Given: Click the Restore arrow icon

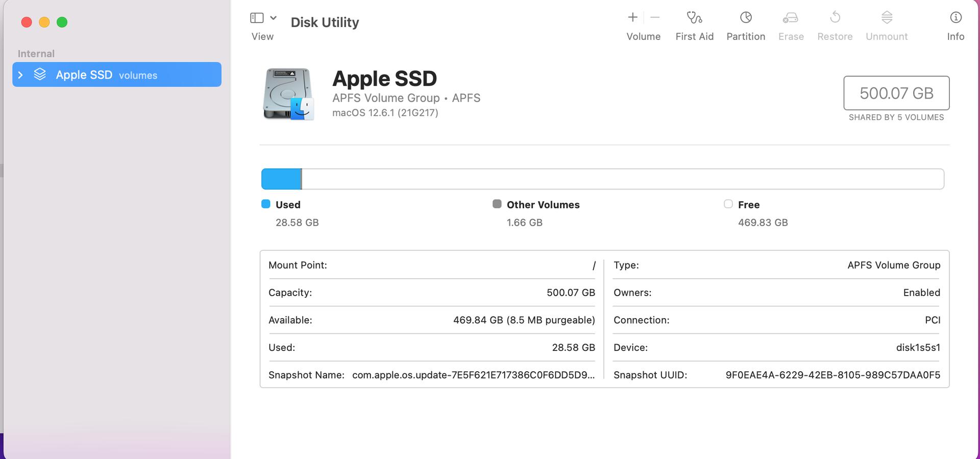Looking at the screenshot, I should (835, 18).
